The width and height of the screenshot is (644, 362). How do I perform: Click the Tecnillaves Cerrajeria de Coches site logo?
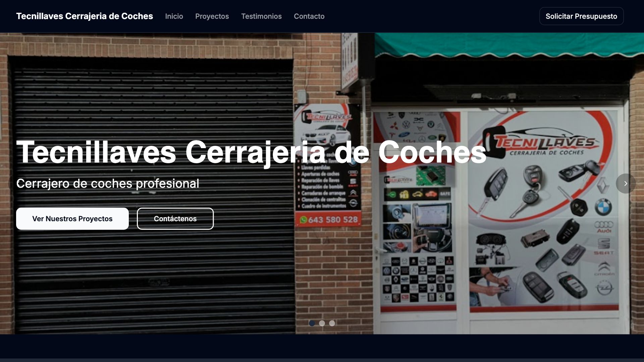(85, 16)
